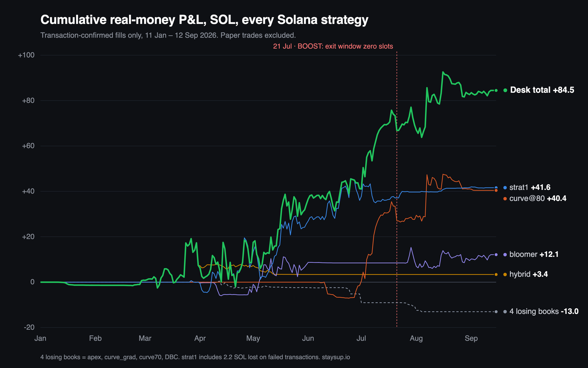The image size is (588, 368).
Task: Click the -20 y-axis label
Action: 29,328
